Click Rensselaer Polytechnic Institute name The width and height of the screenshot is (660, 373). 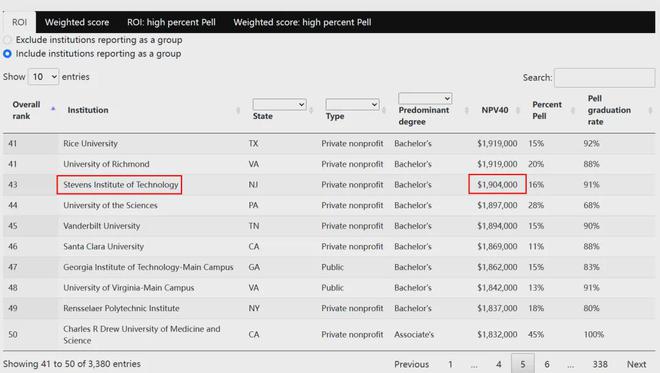[x=121, y=309]
